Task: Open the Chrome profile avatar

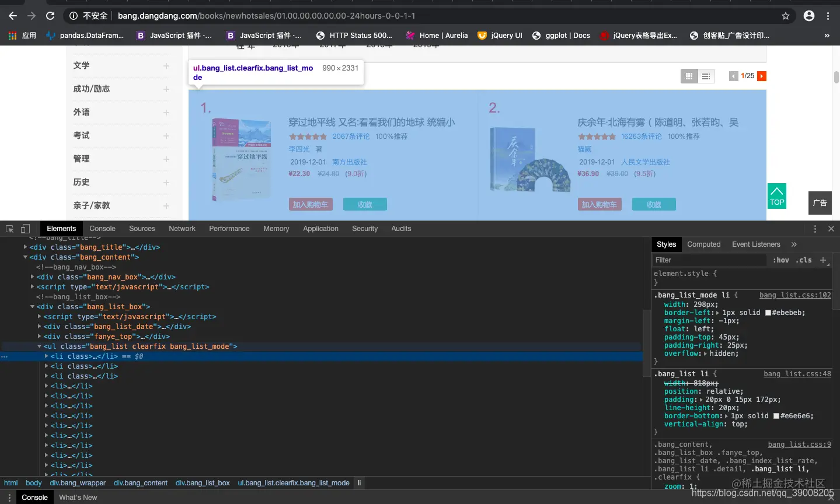Action: pos(808,16)
